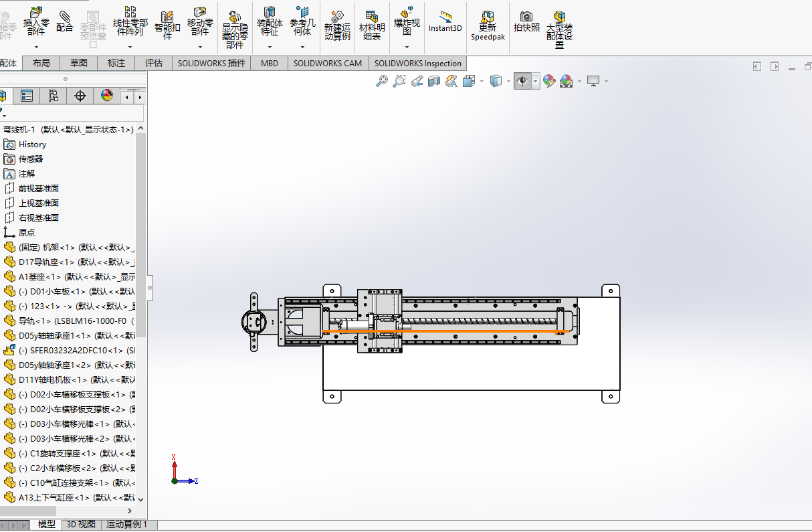Open dropdown arrow under 装配体特征
Viewport: 812px width, 532px height.
point(270,48)
